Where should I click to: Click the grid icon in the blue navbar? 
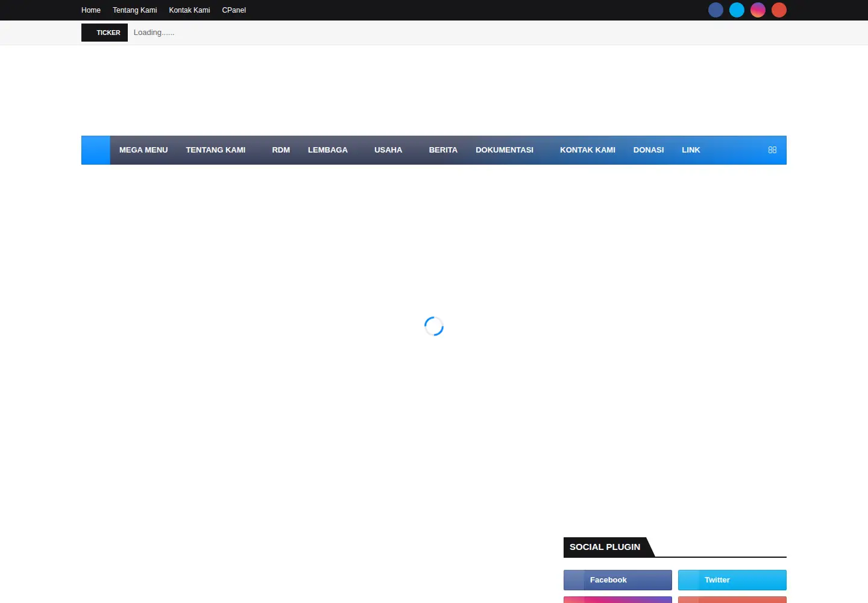(772, 150)
